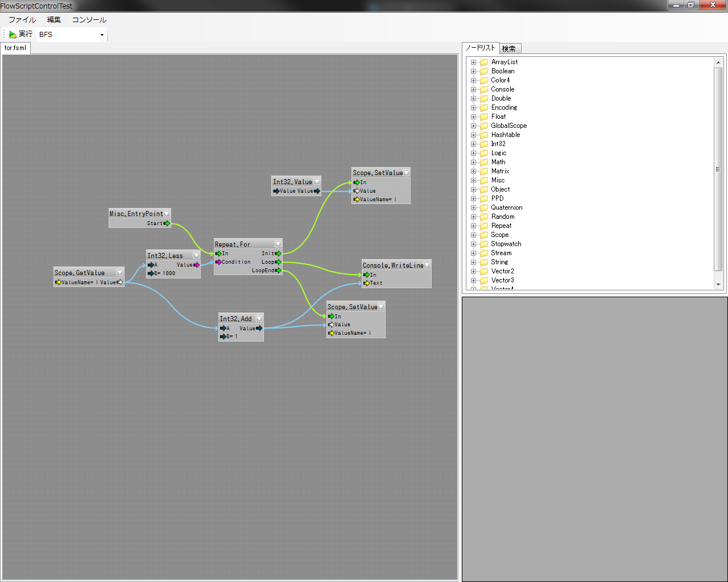Viewport: 728px width, 582px height.
Task: Toggle collapse arrow on Console.WriteLine node
Action: point(427,265)
